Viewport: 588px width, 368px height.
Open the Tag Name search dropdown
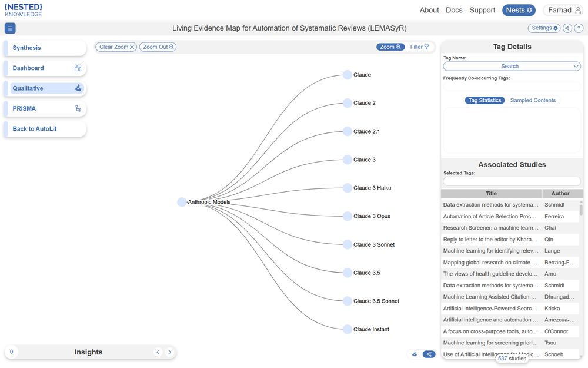(x=512, y=66)
